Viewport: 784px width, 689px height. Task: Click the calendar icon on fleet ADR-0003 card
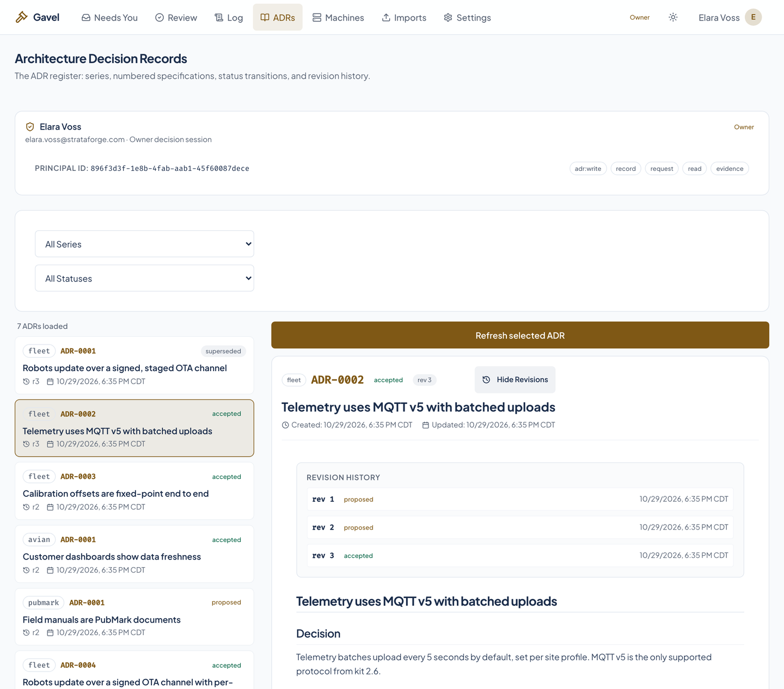pyautogui.click(x=50, y=507)
